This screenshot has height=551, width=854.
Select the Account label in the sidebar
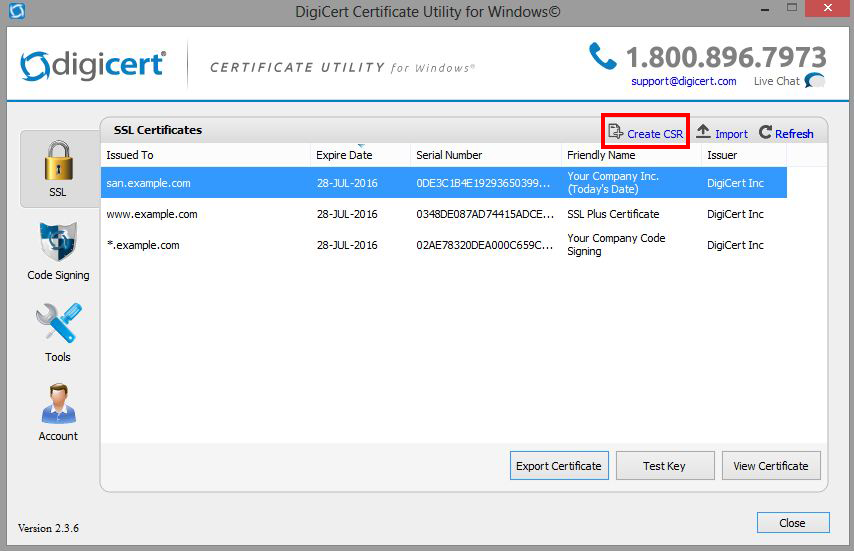58,436
